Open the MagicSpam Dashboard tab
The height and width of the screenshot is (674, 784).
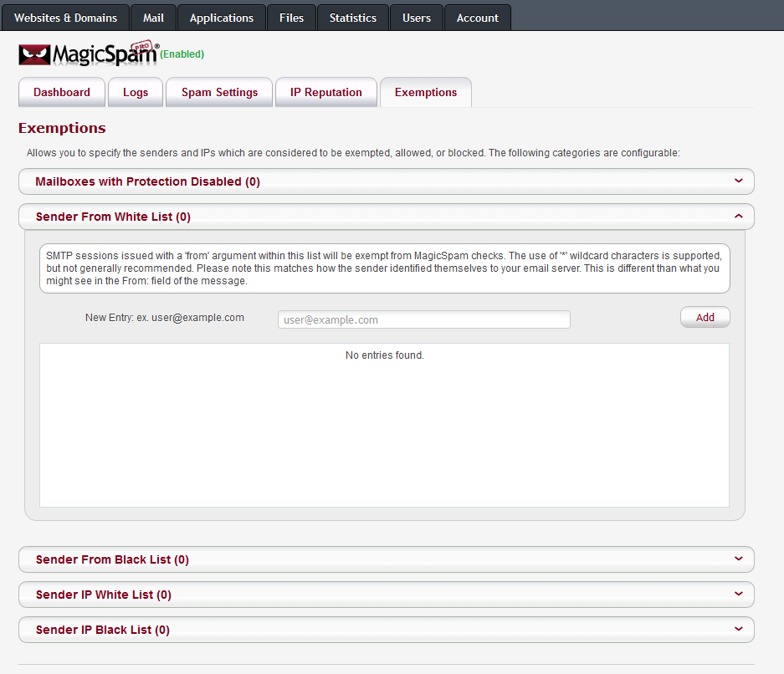62,93
